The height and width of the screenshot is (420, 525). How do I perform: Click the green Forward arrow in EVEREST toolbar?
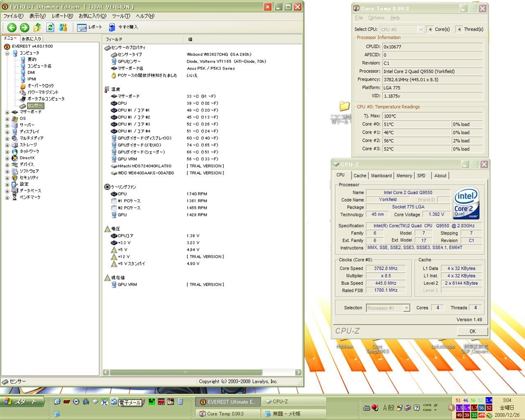click(24, 27)
